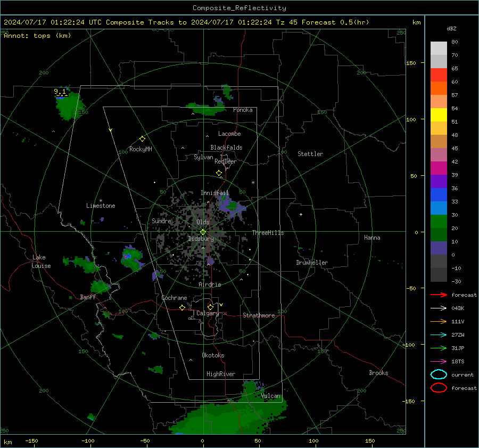Image resolution: width=479 pixels, height=448 pixels.
Task: Click the yellow diamond marker below RedDeer
Action: (x=219, y=173)
